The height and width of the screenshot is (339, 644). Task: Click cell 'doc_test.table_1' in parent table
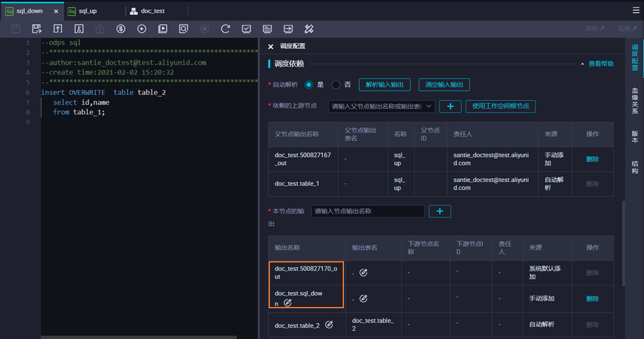(x=297, y=184)
